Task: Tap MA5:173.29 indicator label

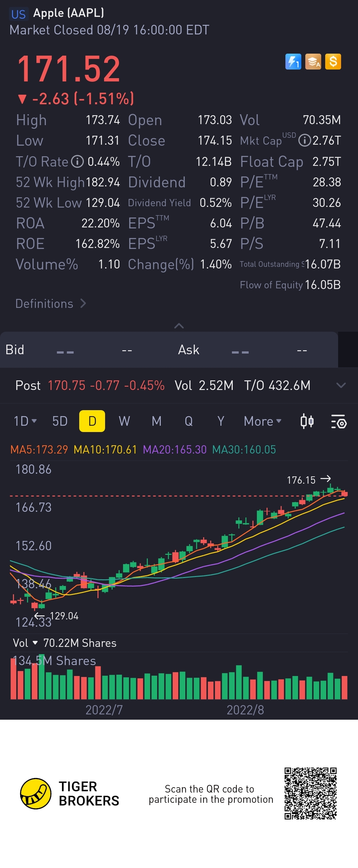Action: coord(39,450)
